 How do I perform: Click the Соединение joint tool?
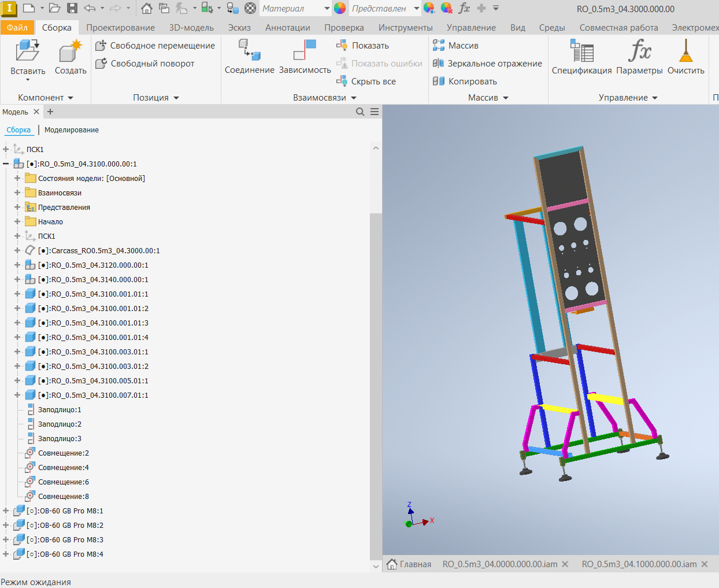[250, 57]
